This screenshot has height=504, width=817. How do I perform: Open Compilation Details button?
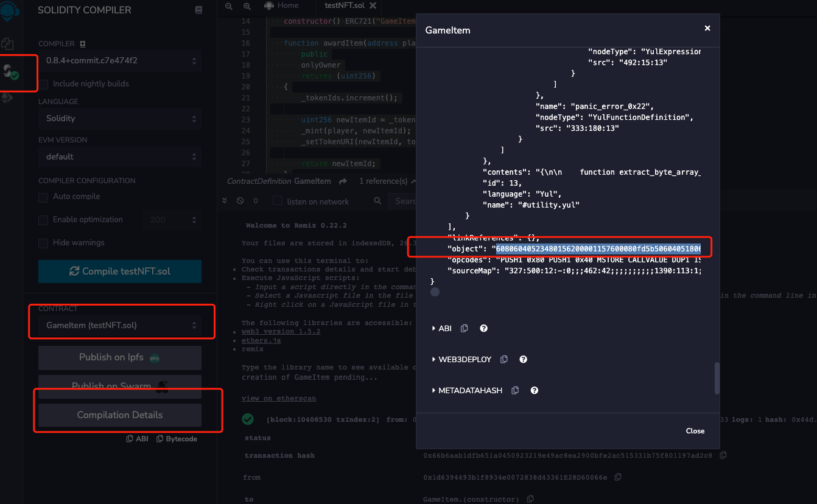pos(120,415)
